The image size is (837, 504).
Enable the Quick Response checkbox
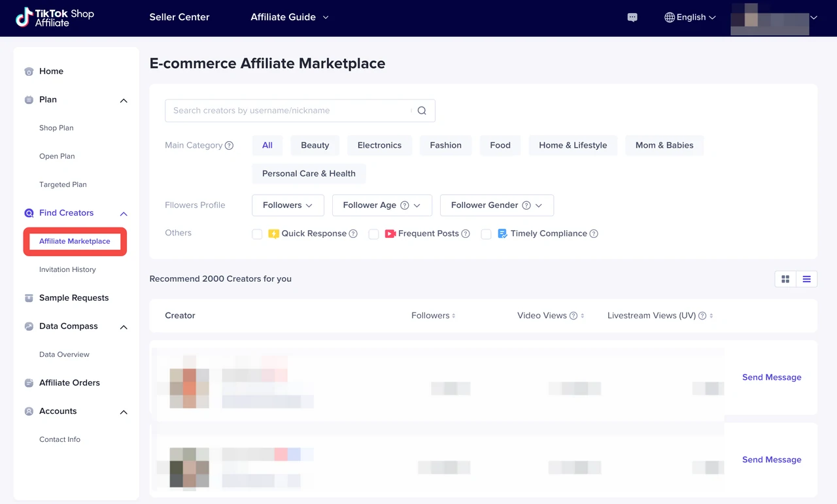coord(257,234)
